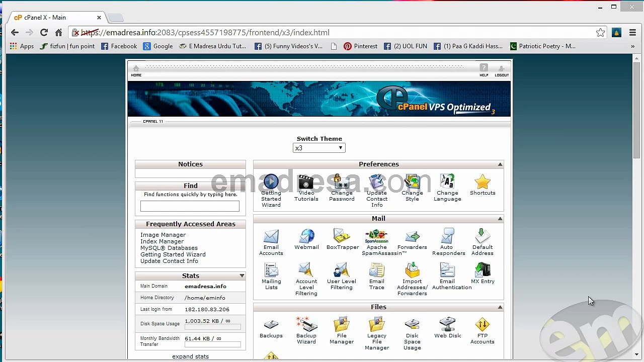Image resolution: width=644 pixels, height=362 pixels.
Task: Open the Chrome menu button
Action: 632,33
